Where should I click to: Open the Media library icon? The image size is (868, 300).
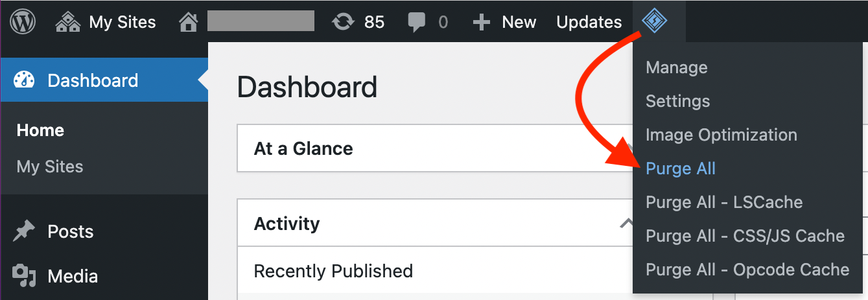tap(24, 276)
